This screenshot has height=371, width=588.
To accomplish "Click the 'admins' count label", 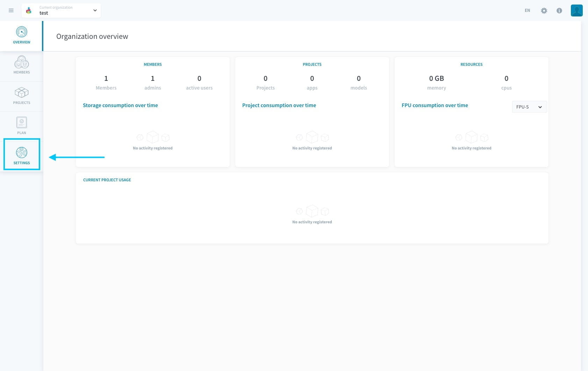I will click(x=153, y=88).
